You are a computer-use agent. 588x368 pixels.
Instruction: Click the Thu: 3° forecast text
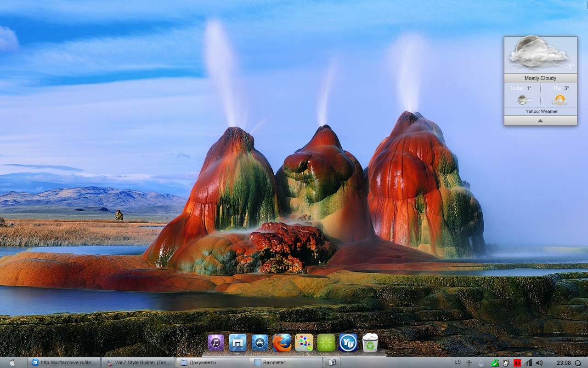point(561,88)
